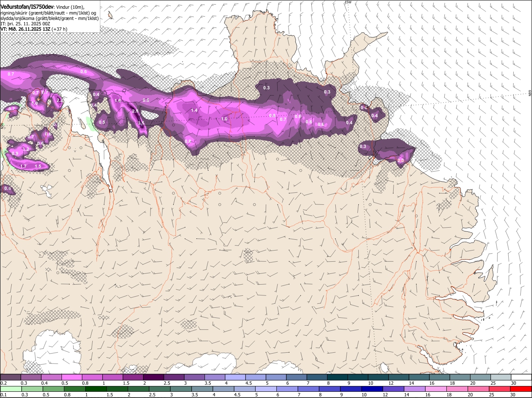Pick lower legend swatch between 14 and 16
532x398 pixels.
click(x=414, y=389)
